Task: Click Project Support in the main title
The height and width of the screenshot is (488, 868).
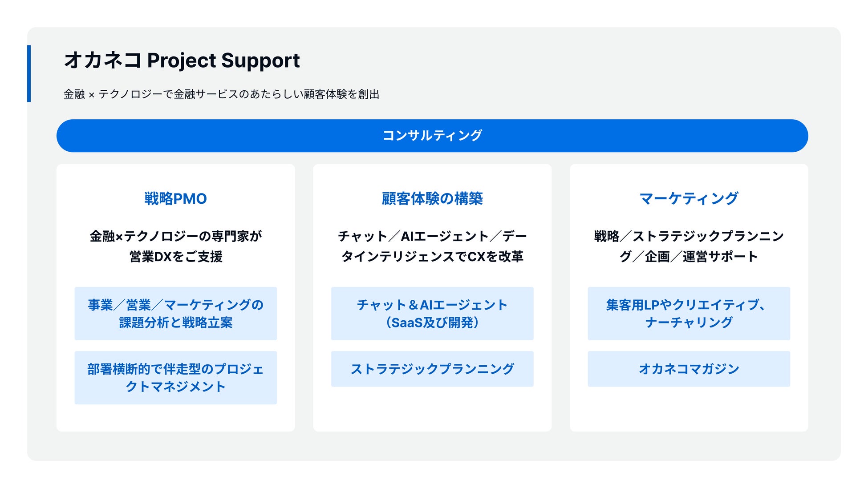Action: [223, 60]
